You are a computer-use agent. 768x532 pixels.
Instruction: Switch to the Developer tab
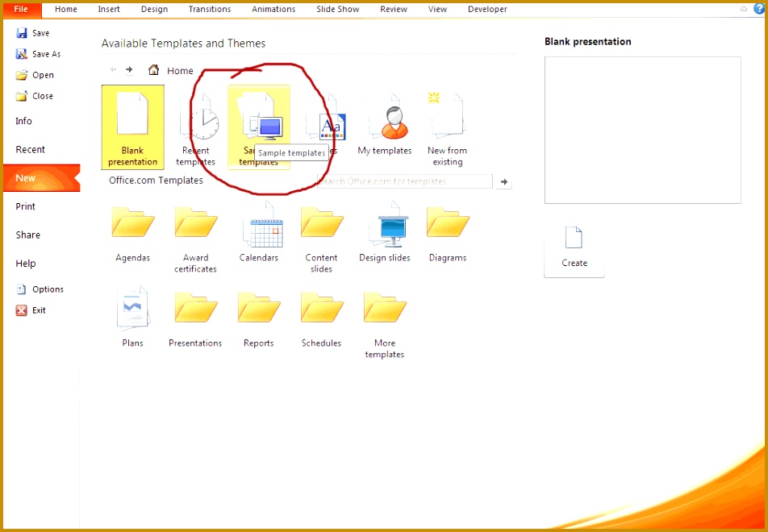coord(487,10)
